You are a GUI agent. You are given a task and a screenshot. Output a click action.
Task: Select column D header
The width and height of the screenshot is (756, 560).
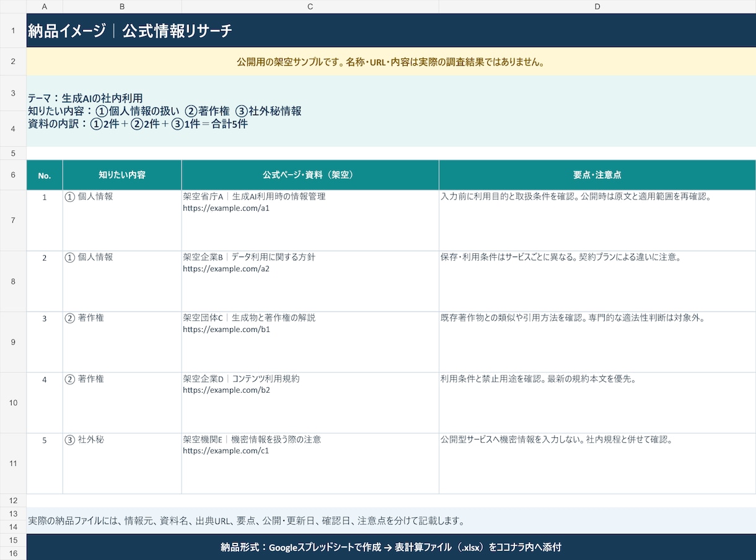[x=597, y=6]
